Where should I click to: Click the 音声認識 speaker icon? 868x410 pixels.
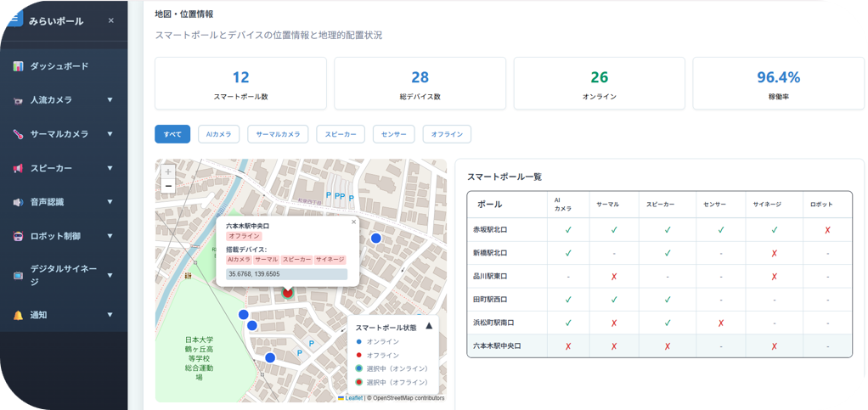point(18,203)
